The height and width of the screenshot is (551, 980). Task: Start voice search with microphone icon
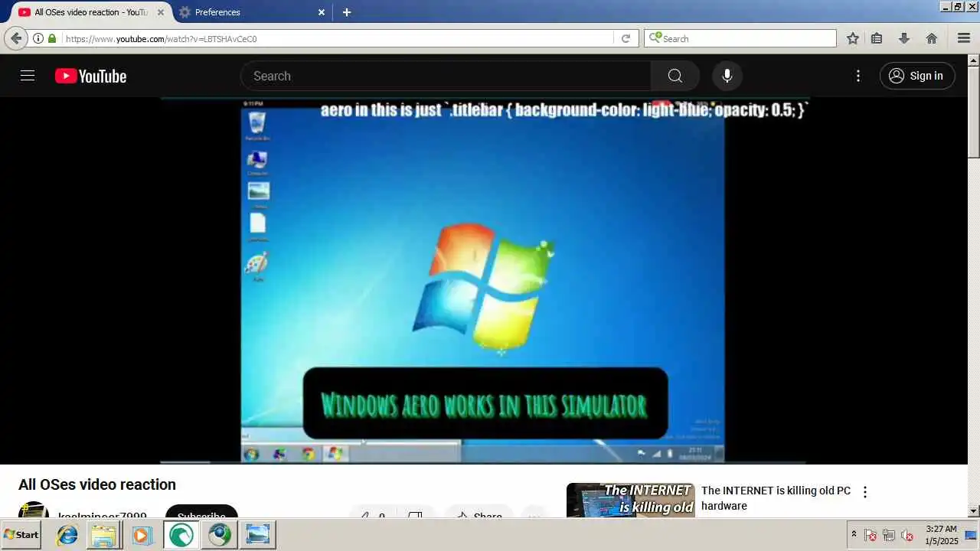(x=727, y=76)
